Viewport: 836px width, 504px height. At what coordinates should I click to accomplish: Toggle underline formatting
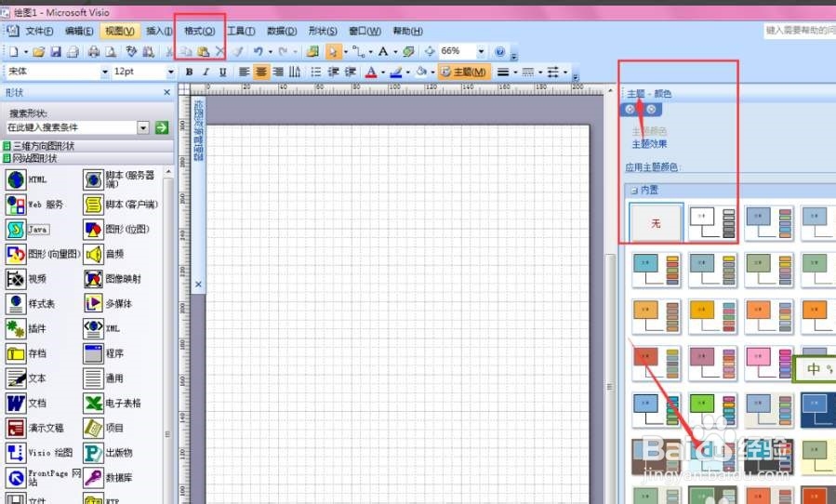tap(223, 72)
